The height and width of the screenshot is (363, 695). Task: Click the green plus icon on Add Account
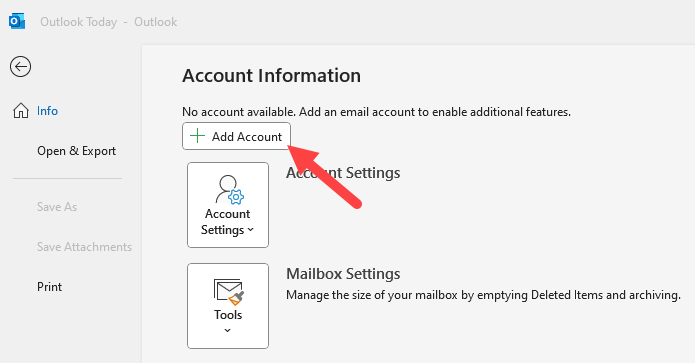197,136
